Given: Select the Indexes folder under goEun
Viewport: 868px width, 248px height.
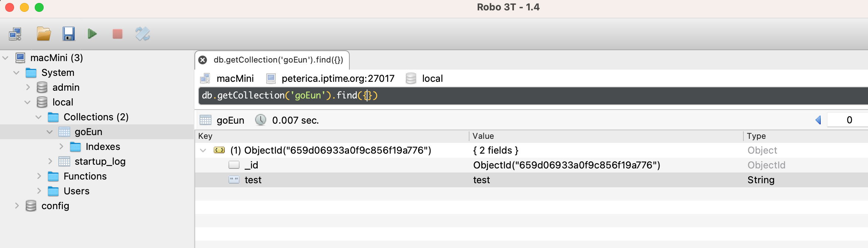Looking at the screenshot, I should click(x=103, y=147).
